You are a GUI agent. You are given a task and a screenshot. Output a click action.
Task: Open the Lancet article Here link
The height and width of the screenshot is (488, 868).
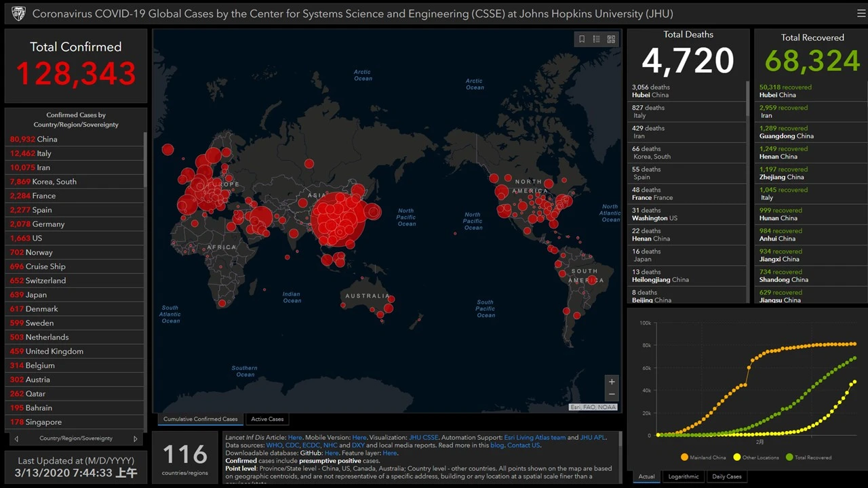(295, 438)
